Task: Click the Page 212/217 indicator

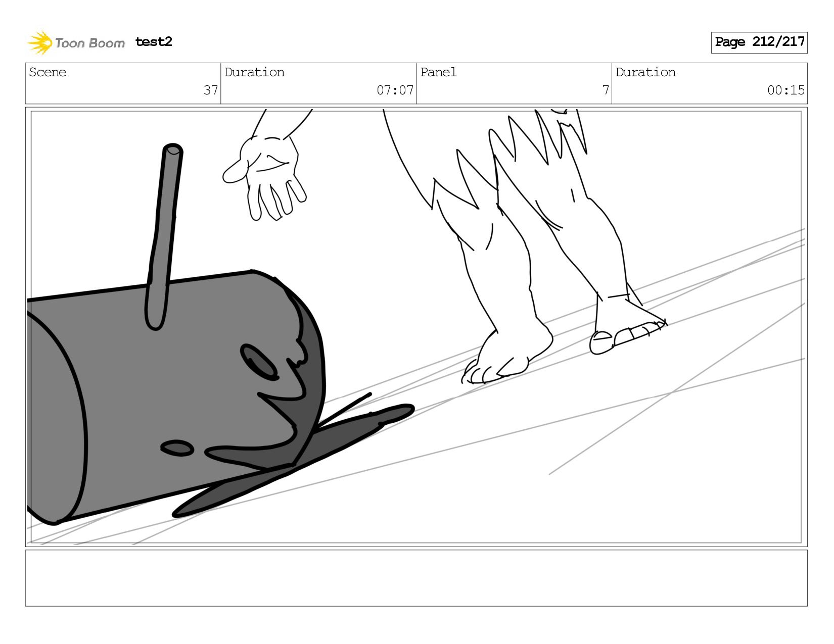Action: [x=759, y=42]
